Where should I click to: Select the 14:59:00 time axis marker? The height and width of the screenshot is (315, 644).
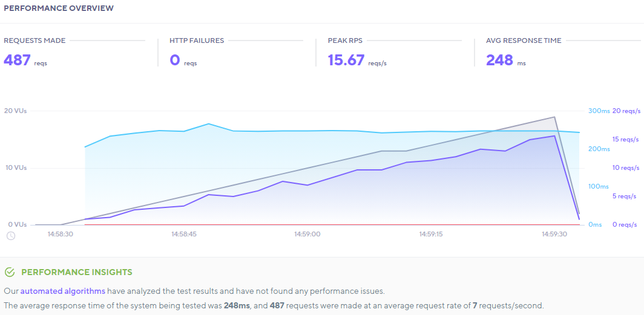(307, 234)
